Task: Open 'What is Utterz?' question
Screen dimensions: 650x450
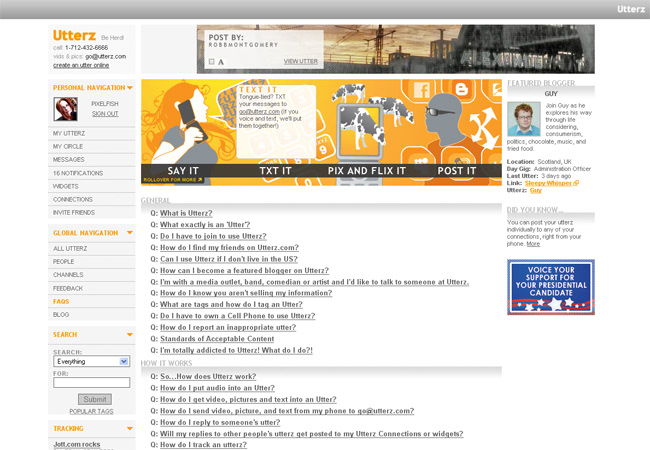Action: 186,213
